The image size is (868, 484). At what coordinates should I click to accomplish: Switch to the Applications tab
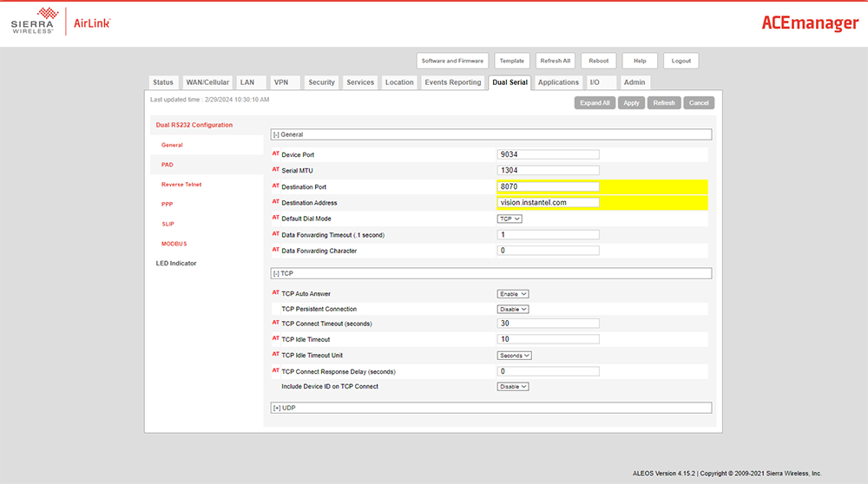coord(558,82)
